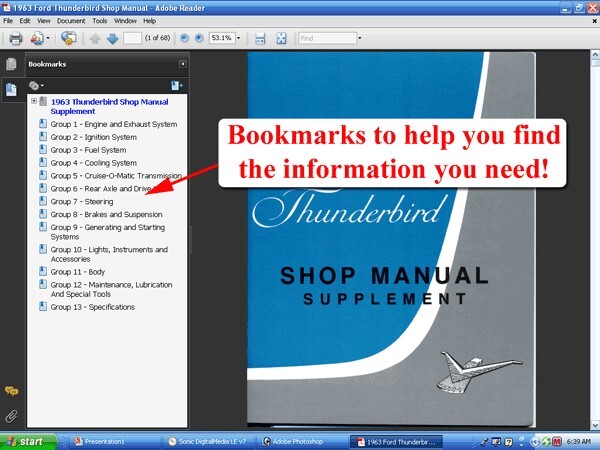Click the 6:39 AM taskbar clock
The height and width of the screenshot is (450, 600).
coord(579,442)
